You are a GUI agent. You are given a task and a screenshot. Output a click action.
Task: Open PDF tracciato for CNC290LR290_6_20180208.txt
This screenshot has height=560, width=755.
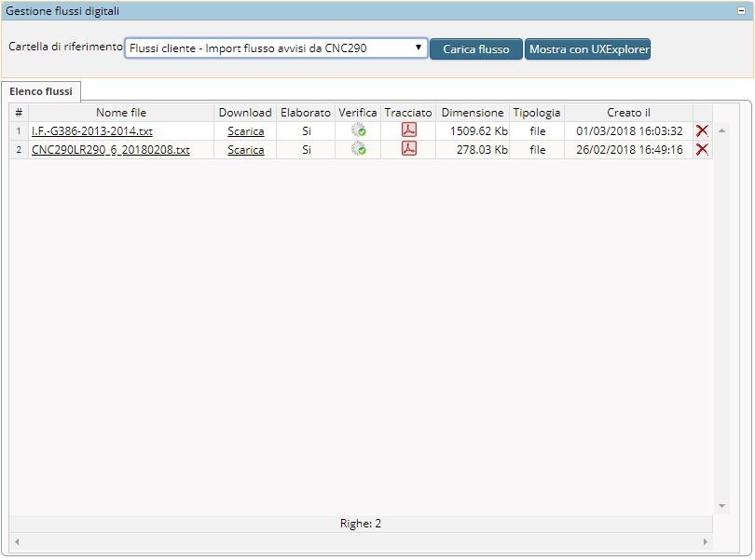click(408, 149)
